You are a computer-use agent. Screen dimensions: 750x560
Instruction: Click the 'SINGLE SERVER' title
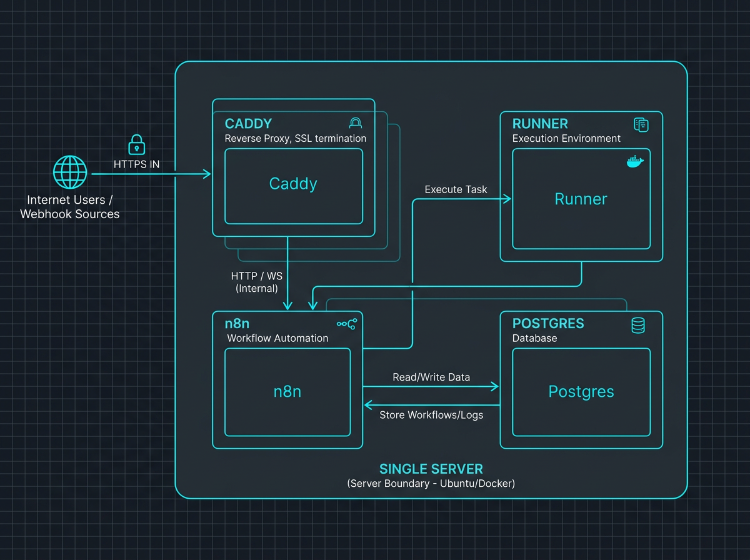(431, 469)
